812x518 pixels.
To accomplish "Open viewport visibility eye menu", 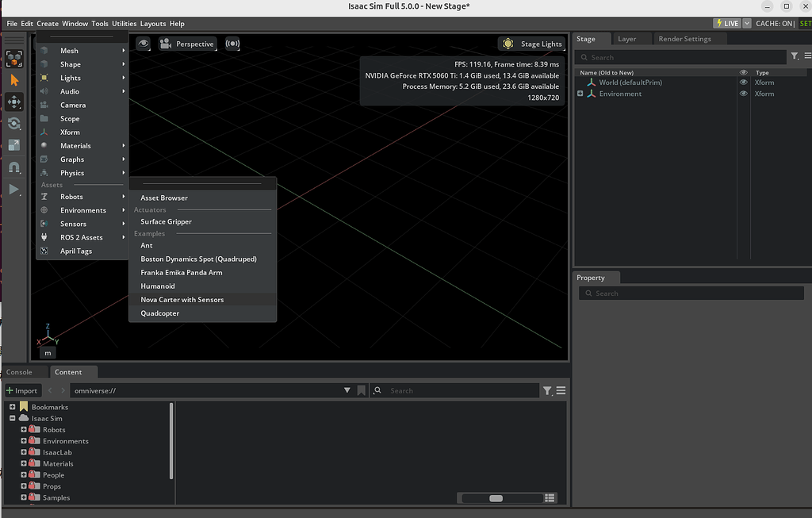I will coord(144,44).
